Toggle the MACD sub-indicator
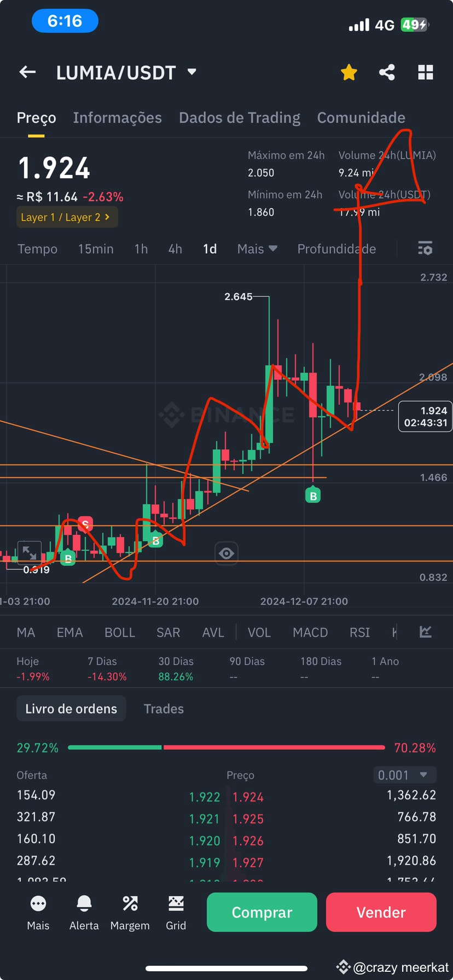Viewport: 453px width, 980px height. pyautogui.click(x=310, y=632)
